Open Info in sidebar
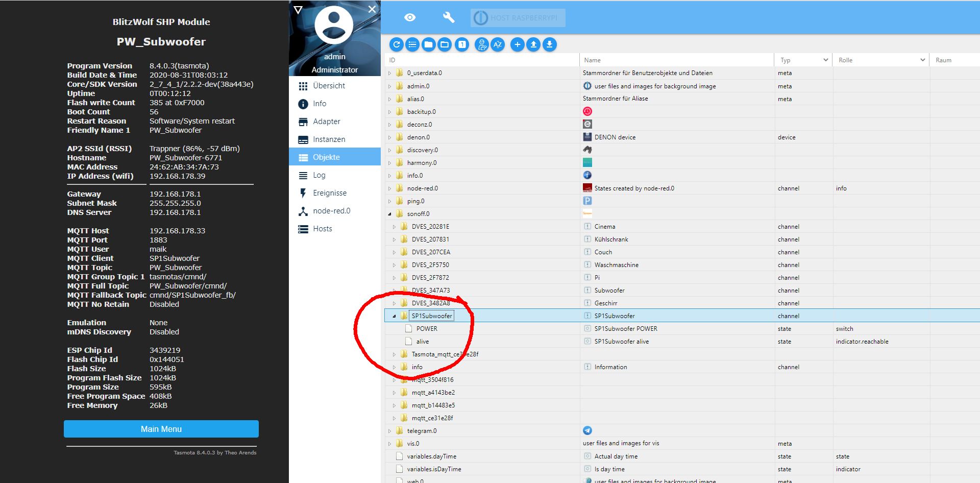 (335, 104)
